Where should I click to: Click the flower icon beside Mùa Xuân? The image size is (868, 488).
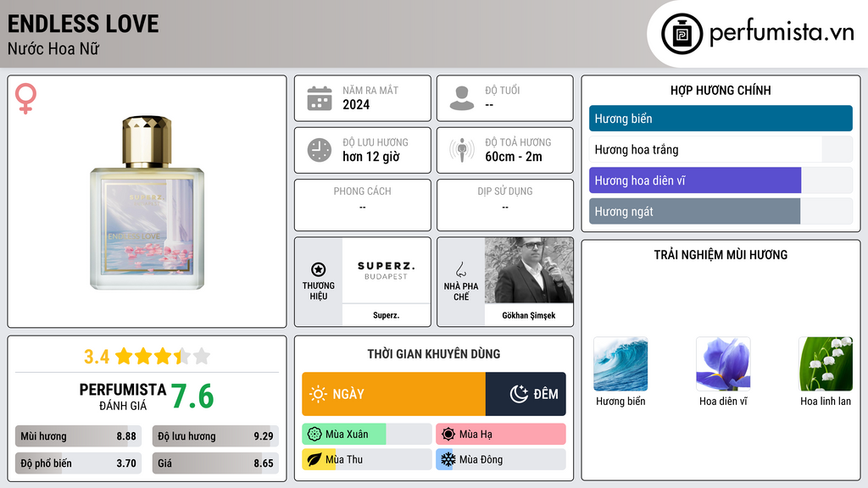pyautogui.click(x=314, y=435)
